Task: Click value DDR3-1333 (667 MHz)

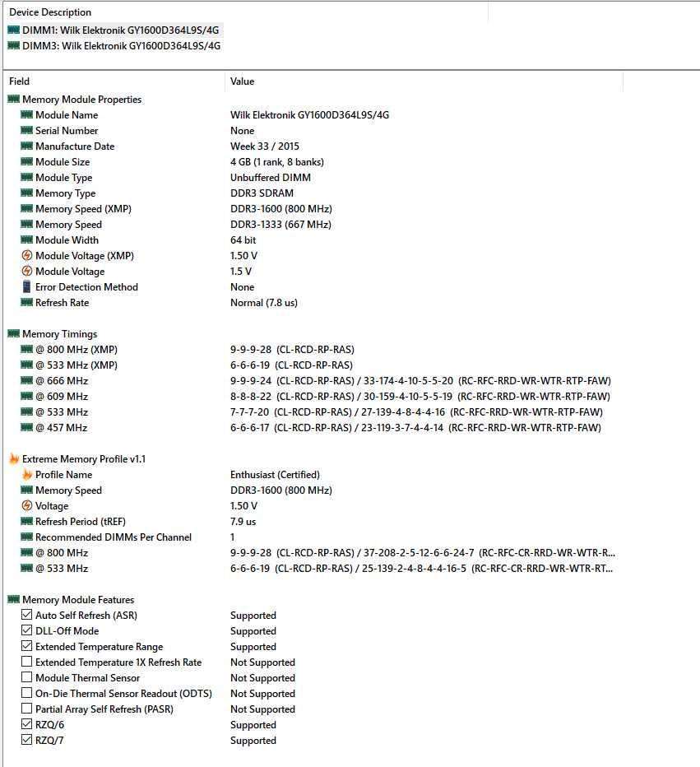Action: point(280,225)
